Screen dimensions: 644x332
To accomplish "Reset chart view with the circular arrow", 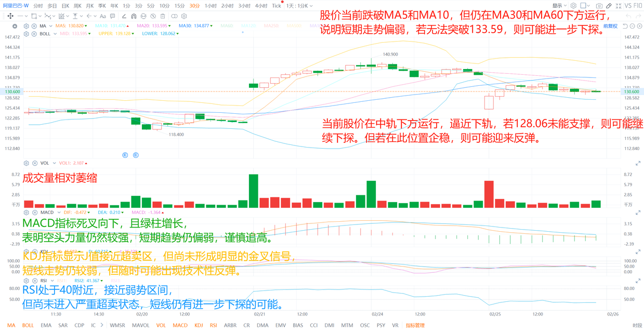I will 625,26.
